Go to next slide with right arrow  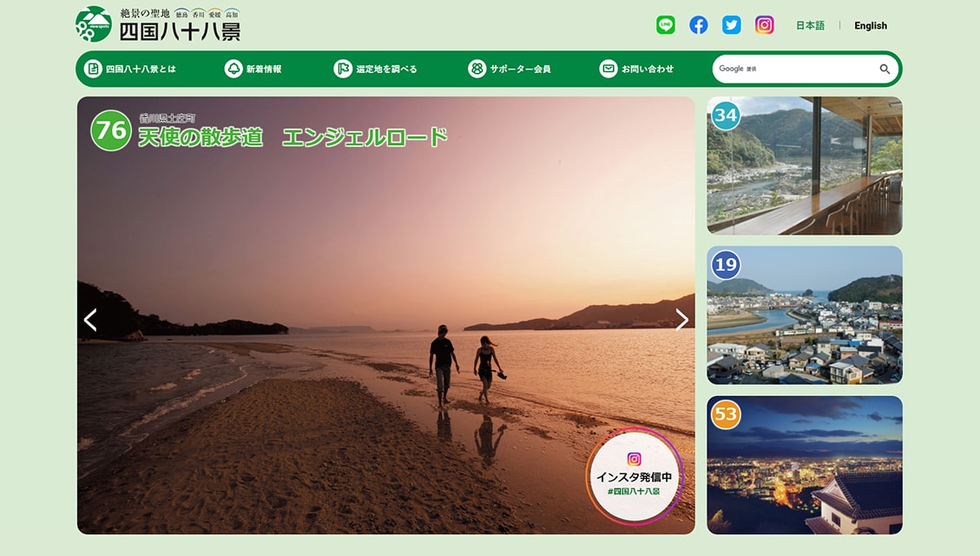point(681,320)
